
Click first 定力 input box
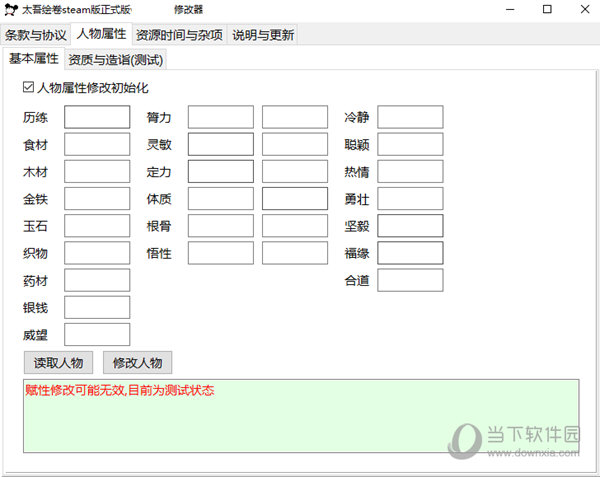click(221, 171)
